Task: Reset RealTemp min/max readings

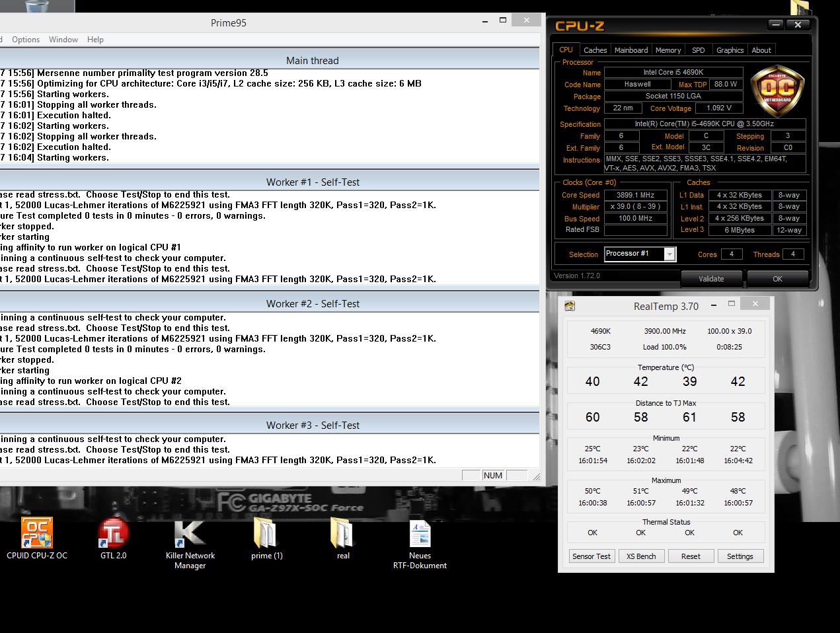Action: (691, 556)
